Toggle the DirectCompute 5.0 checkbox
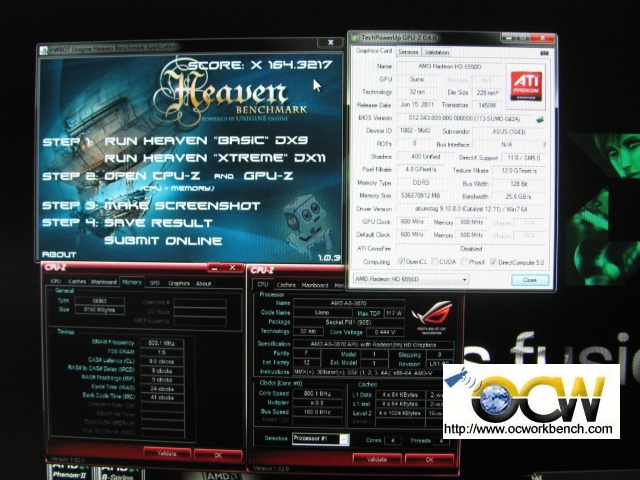 coord(493,262)
